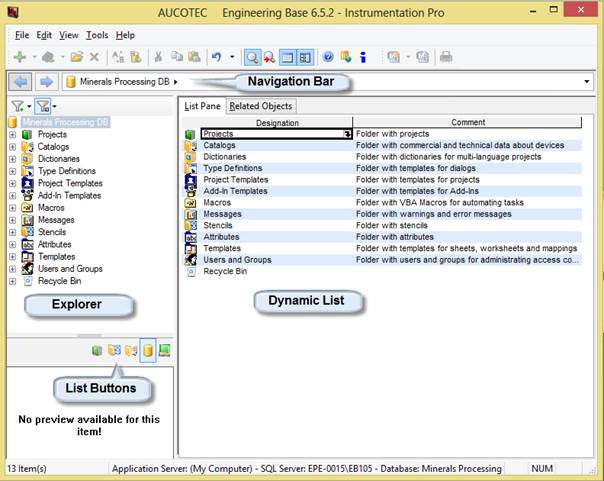Switch to the Related Objects tab
The width and height of the screenshot is (604, 481).
(x=261, y=106)
